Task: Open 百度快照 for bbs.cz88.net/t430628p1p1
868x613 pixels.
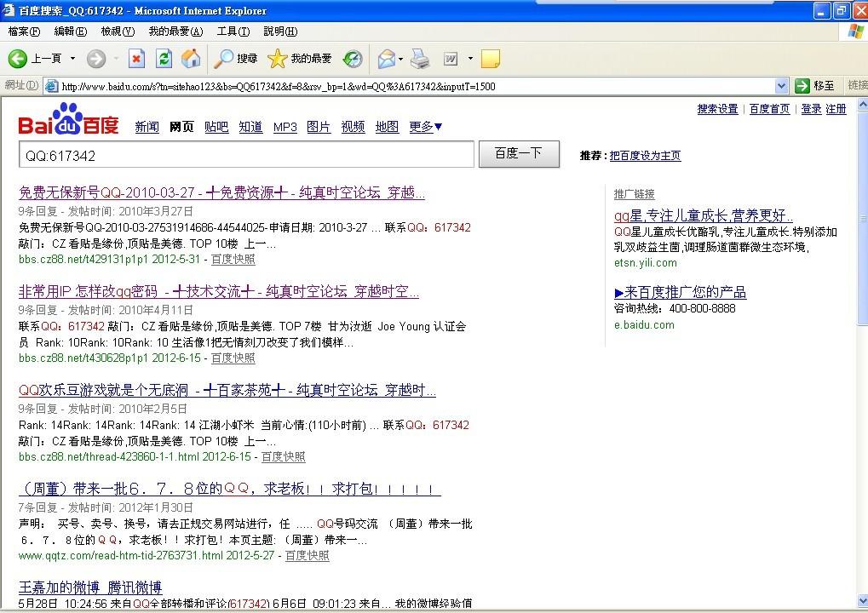Action: coord(233,358)
